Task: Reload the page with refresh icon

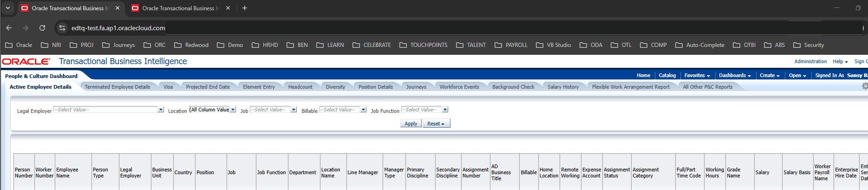Action: [42, 28]
